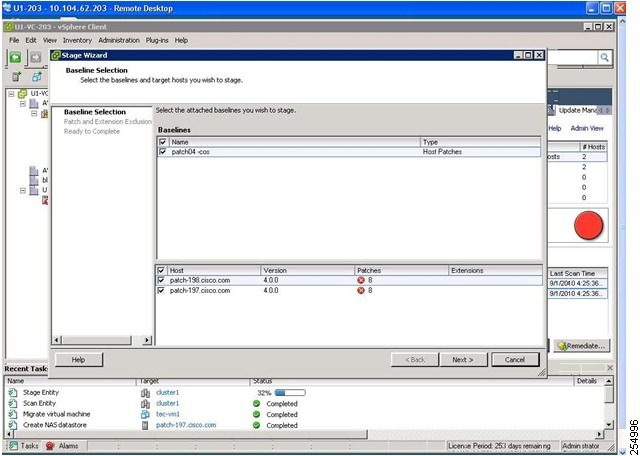Open the Inventory menu

(77, 40)
